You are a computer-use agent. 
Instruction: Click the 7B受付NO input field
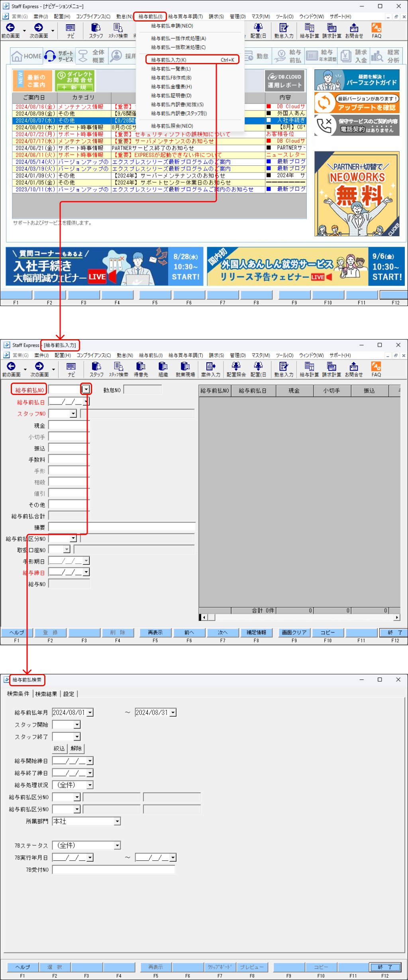(114, 870)
